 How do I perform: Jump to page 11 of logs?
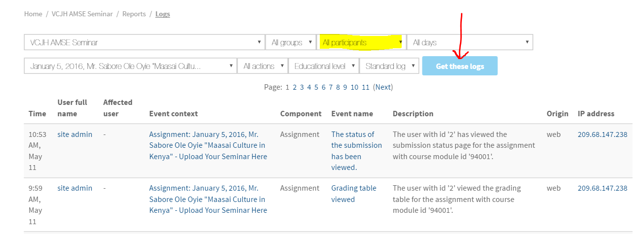365,87
